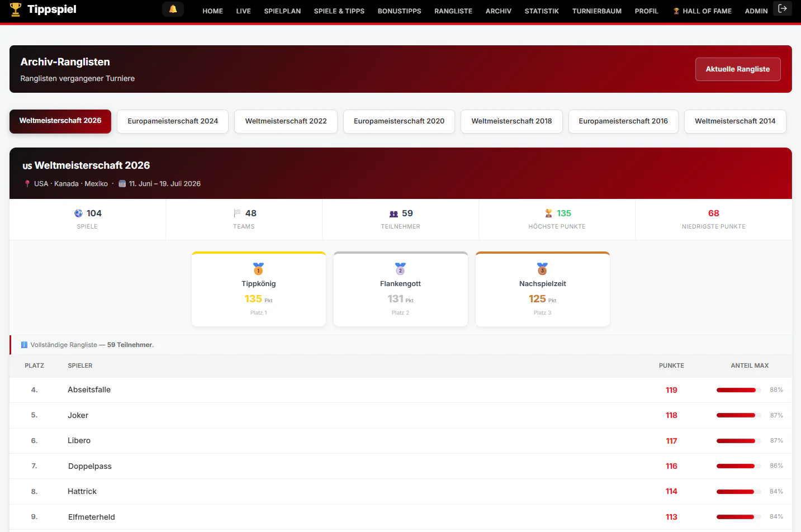Click the soccer ball icon next to 104 Spiele
This screenshot has width=801, height=532.
[x=78, y=213]
